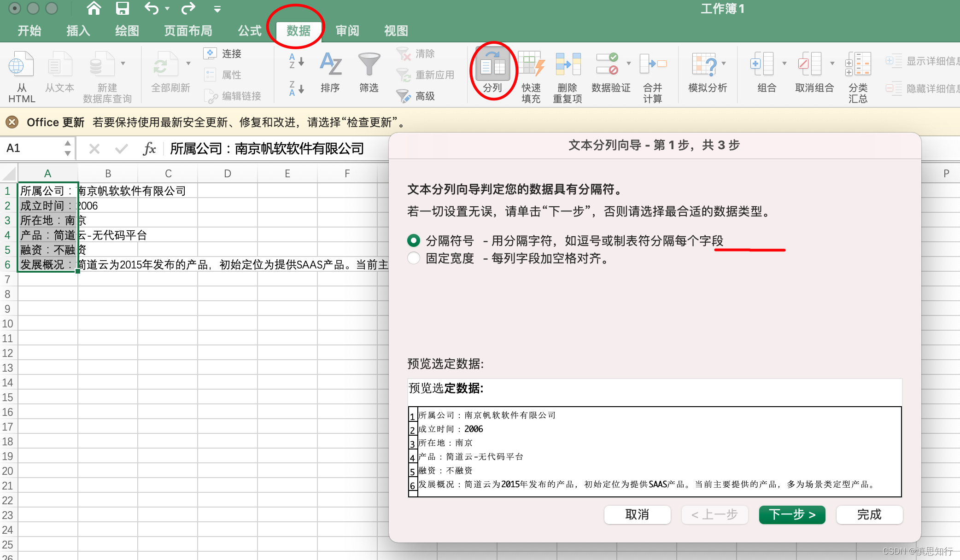Select the Fixed width (固定宽度) radio option
Screen dimensions: 960x560
414,258
